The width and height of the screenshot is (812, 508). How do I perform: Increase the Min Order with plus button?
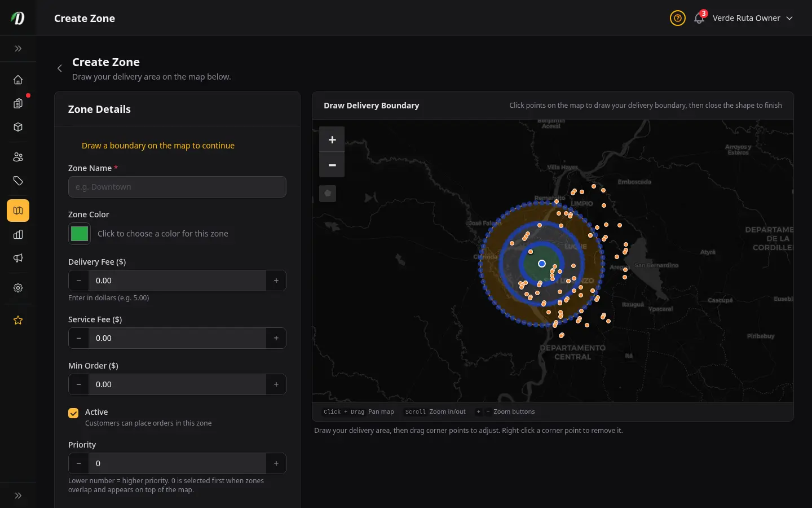click(x=276, y=384)
